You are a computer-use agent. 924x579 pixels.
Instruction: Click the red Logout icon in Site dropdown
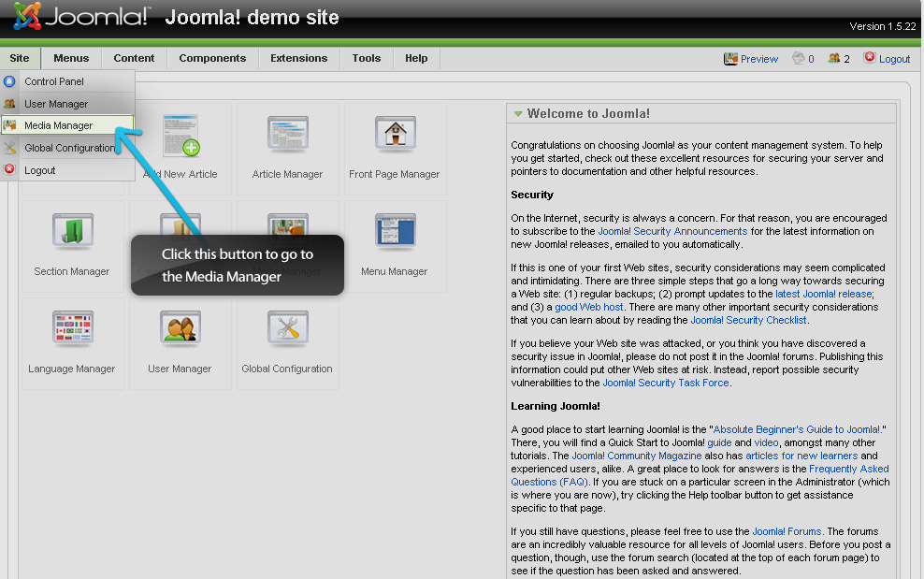click(x=9, y=169)
